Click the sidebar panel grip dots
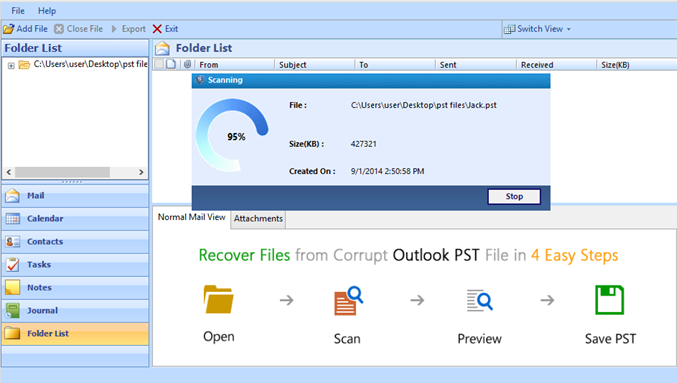The width and height of the screenshot is (677, 383). [72, 182]
